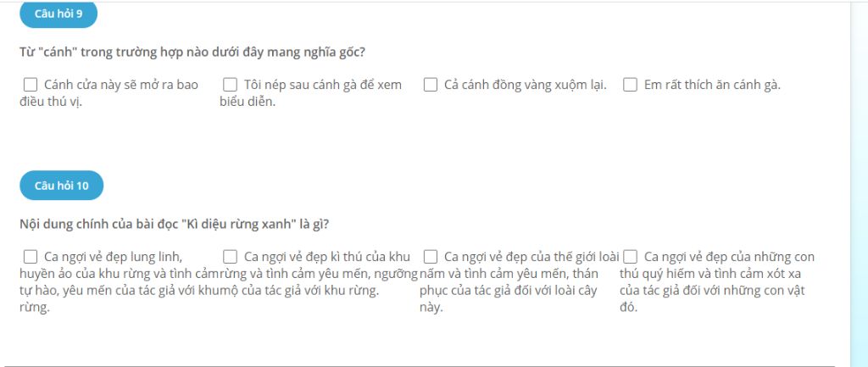Click the answer label 'Cả cánh đồng vàng xuộm lại.'
Screen dimensions: 868x367
coord(526,86)
